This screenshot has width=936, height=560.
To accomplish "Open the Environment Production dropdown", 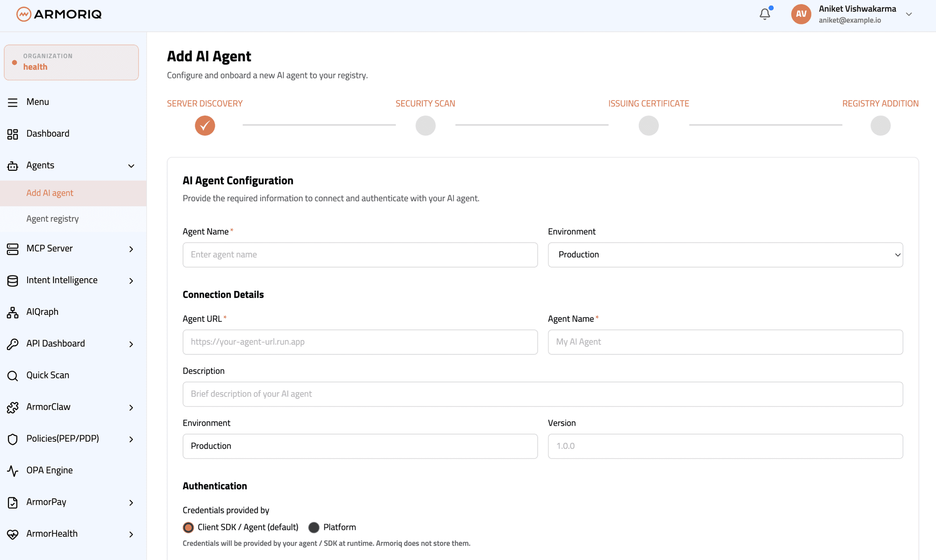I will point(725,255).
